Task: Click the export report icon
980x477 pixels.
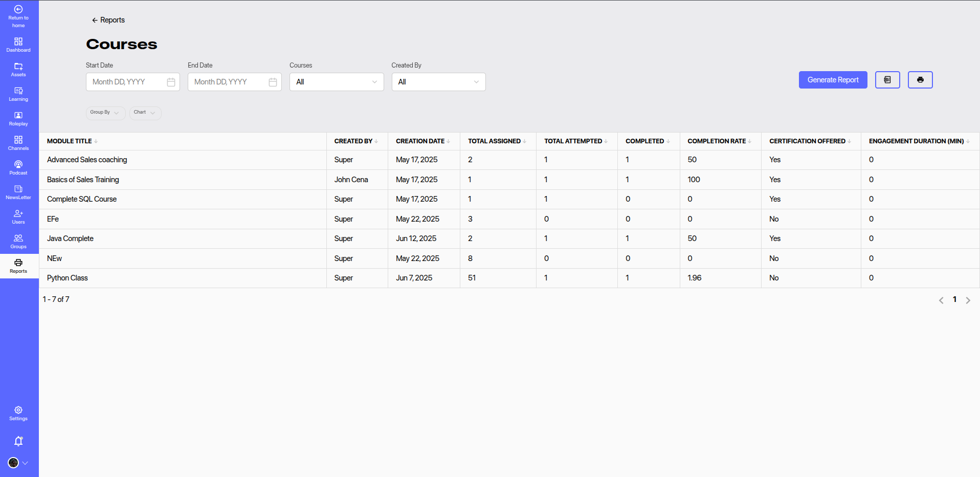Action: [x=887, y=80]
